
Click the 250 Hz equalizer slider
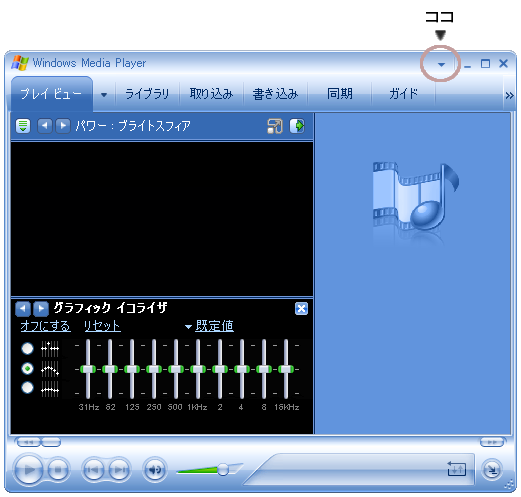[154, 369]
